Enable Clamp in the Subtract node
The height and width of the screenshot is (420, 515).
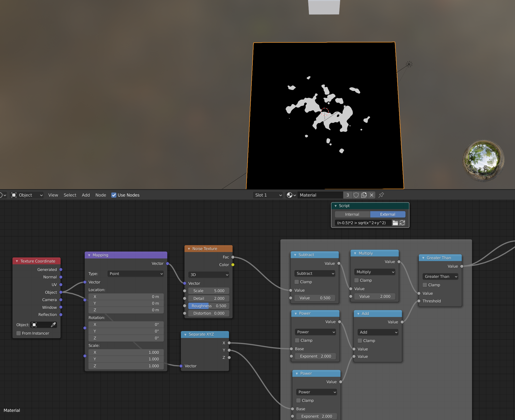(297, 282)
